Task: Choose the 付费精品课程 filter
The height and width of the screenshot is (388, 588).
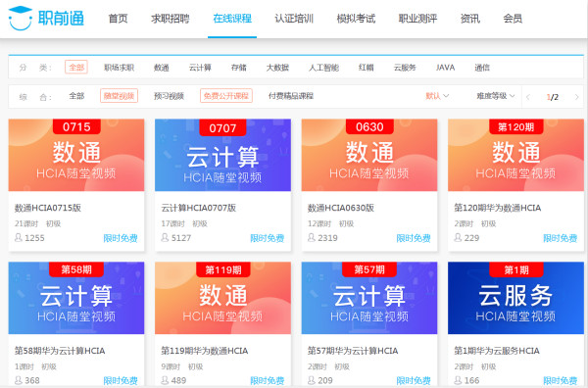Action: tap(291, 96)
